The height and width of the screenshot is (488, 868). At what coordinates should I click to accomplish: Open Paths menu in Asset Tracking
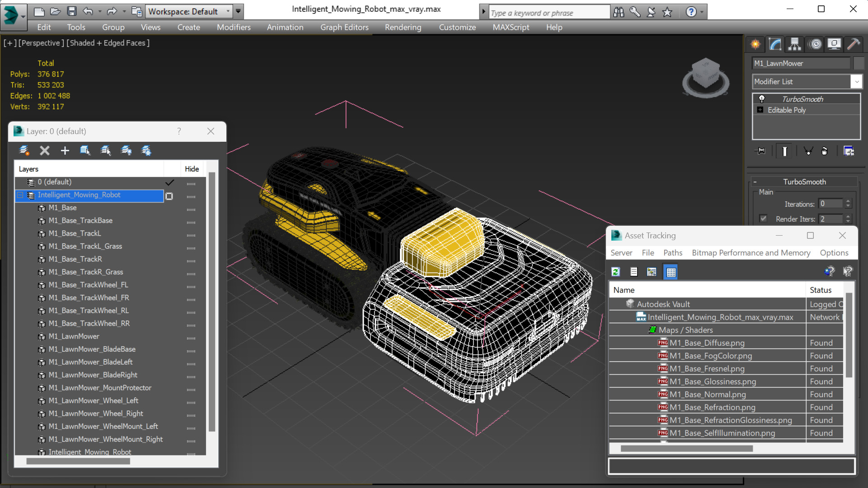pos(672,253)
